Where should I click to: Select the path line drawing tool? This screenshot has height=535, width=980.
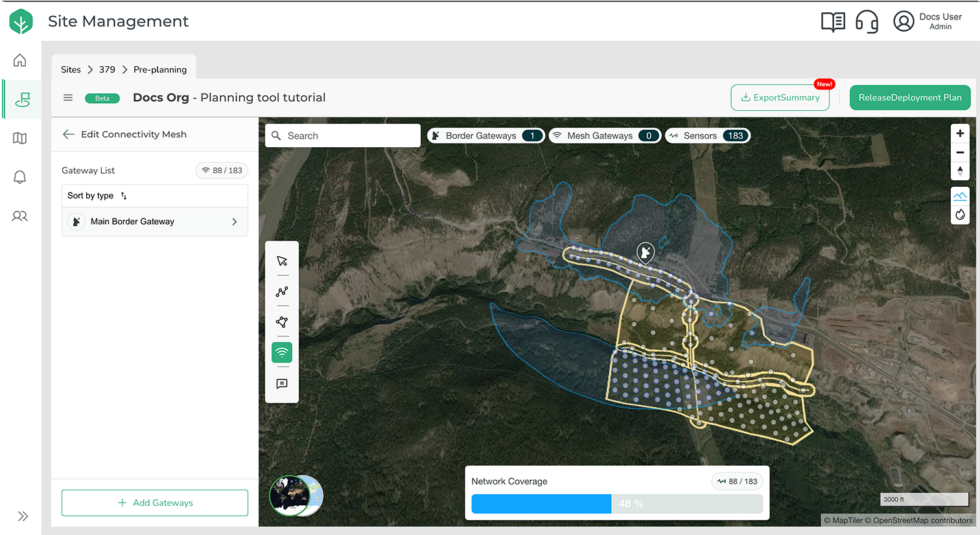coord(282,292)
